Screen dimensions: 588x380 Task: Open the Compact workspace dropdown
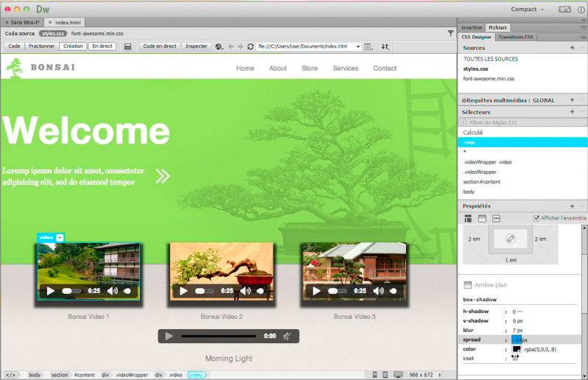point(527,10)
